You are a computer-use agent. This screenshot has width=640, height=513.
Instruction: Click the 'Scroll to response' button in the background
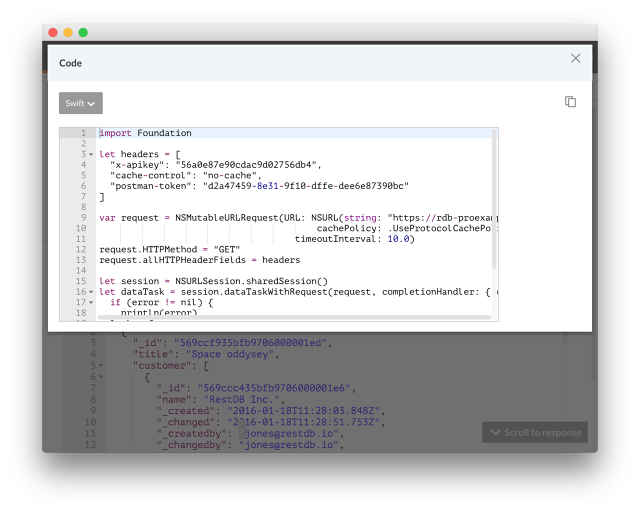[535, 433]
